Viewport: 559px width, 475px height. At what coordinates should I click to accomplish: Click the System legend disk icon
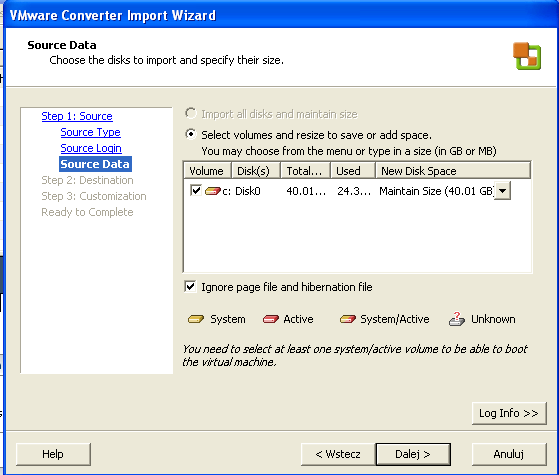[x=196, y=319]
